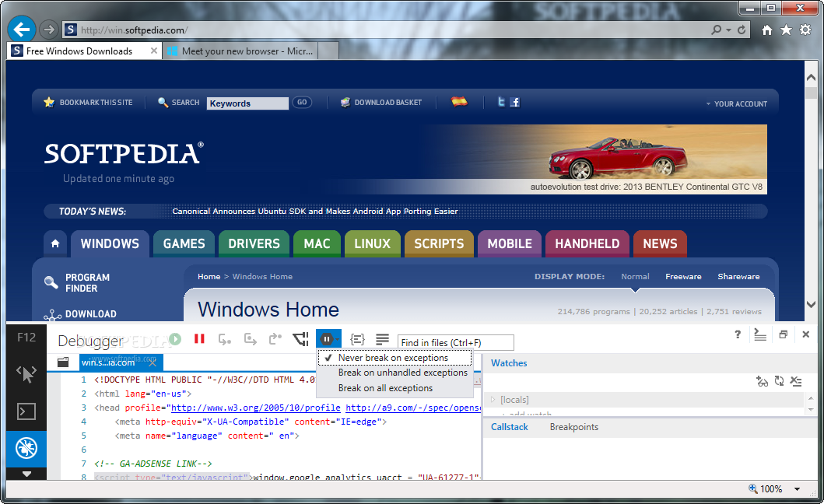This screenshot has width=824, height=504.
Task: Open the LINUX category tab
Action: pyautogui.click(x=372, y=243)
